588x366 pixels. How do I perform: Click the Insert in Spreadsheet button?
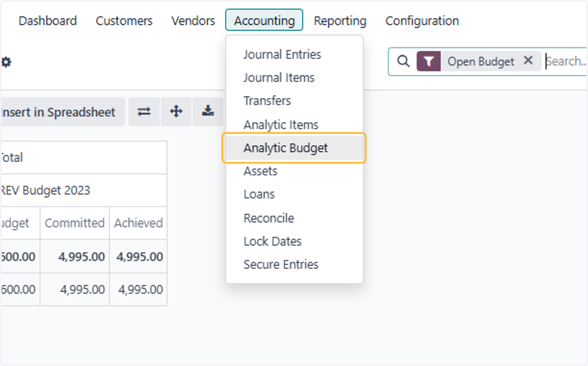coord(62,112)
